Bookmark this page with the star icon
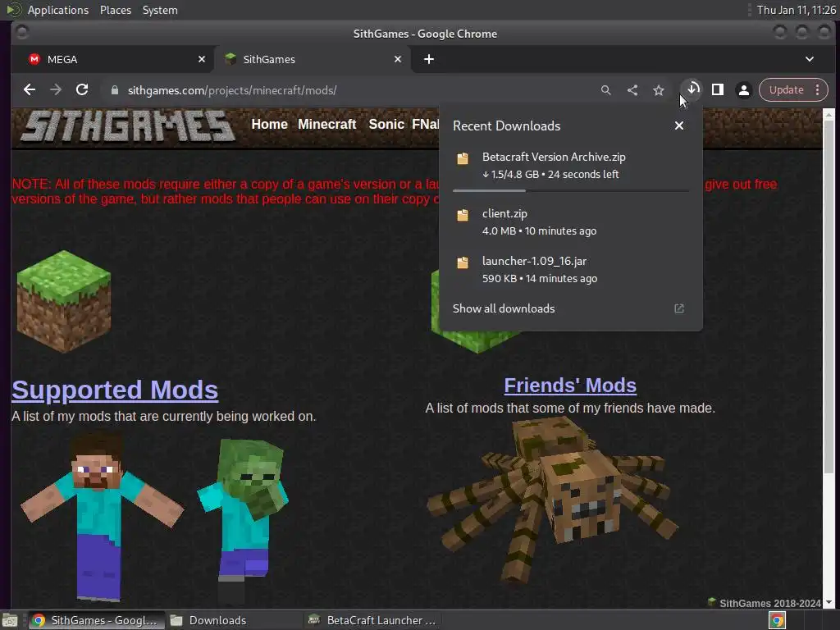 659,90
